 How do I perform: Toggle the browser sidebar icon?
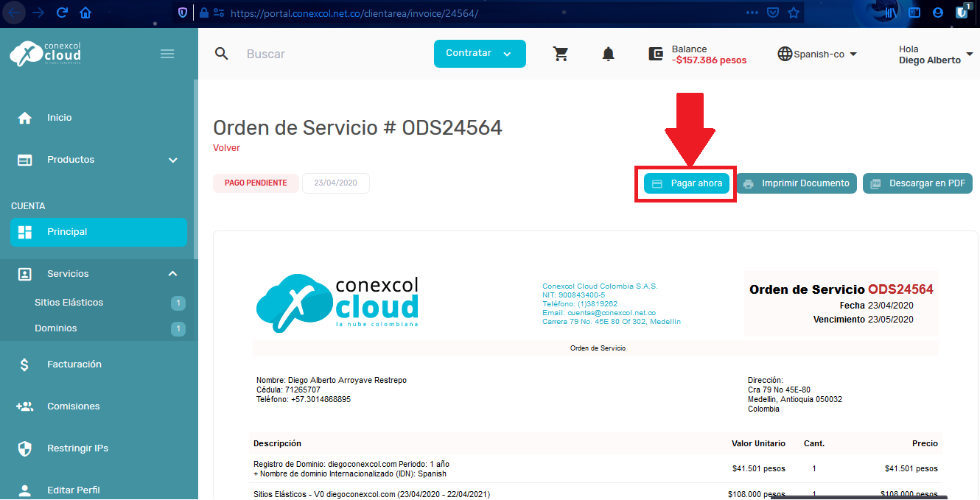pos(914,13)
